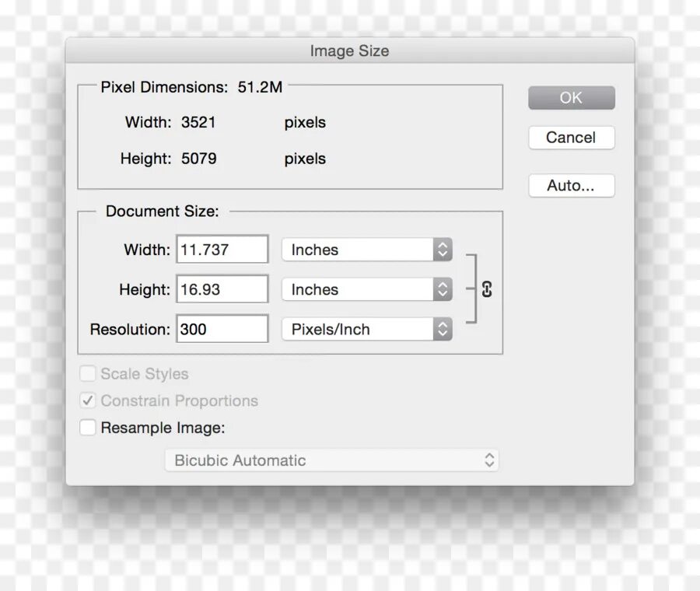Click the Resolution field showing 300

click(x=222, y=329)
